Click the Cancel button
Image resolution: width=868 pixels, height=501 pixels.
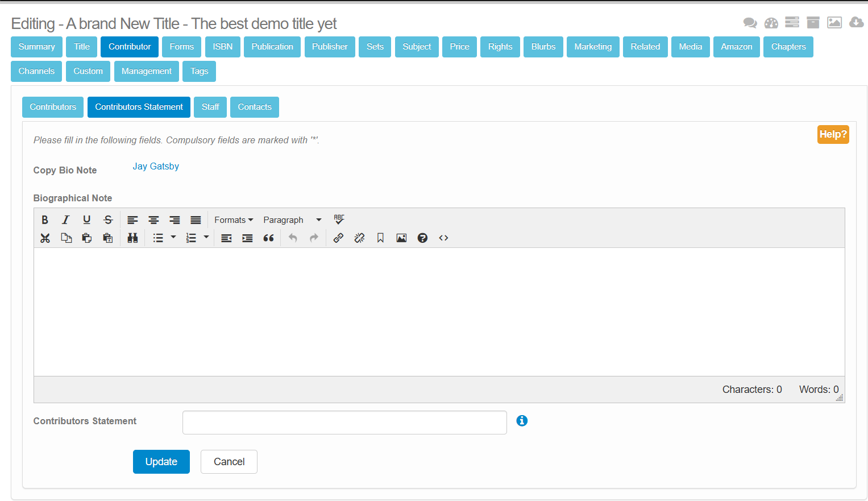229,462
